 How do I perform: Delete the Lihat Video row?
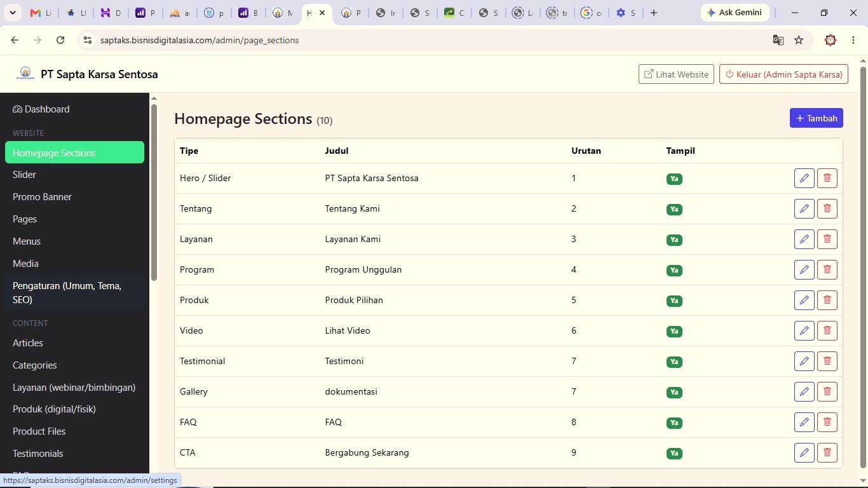[x=827, y=330]
